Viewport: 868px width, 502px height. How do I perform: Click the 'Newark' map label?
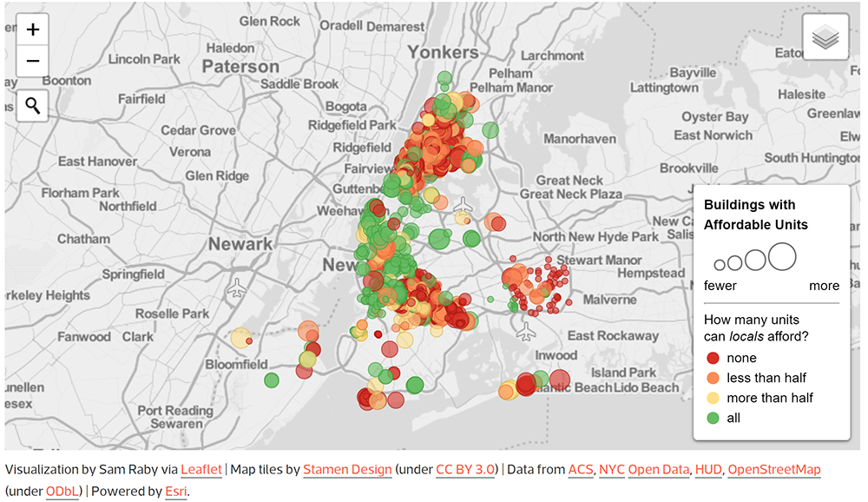(x=240, y=244)
